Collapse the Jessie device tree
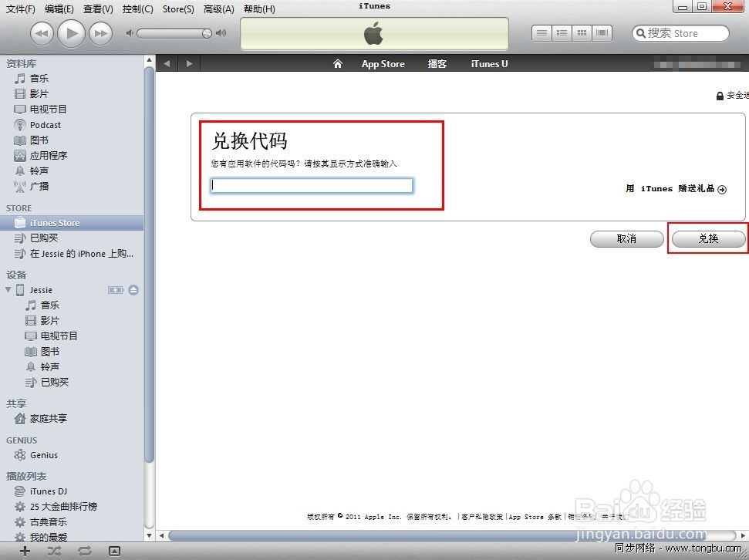This screenshot has width=749, height=560. click(x=8, y=290)
